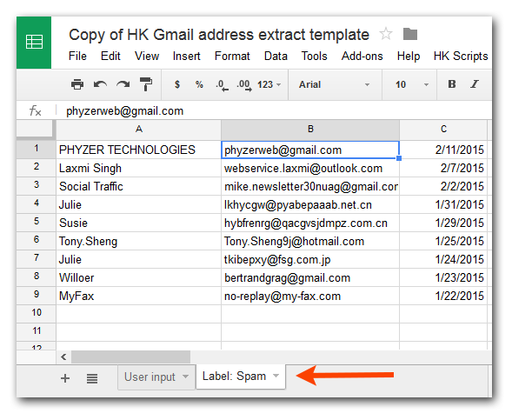Viewport: 512px width, 420px height.
Task: Click the horizontal scrollbar thumb
Action: (130, 357)
